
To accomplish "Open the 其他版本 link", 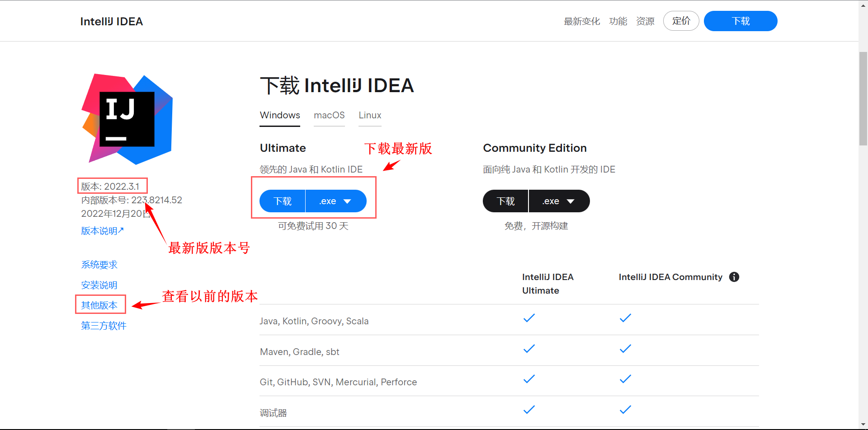I will 99,305.
